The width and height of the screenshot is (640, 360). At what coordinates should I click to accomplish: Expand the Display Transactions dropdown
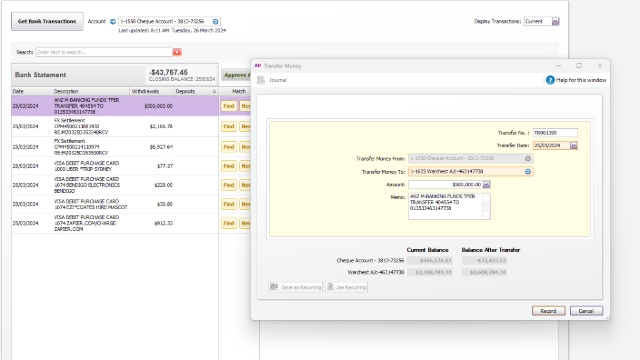[x=556, y=21]
